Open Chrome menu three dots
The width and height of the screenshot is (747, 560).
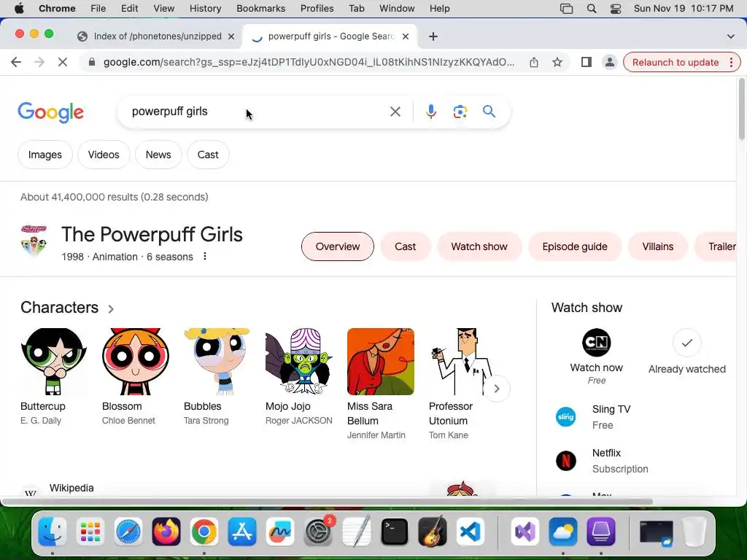[731, 63]
